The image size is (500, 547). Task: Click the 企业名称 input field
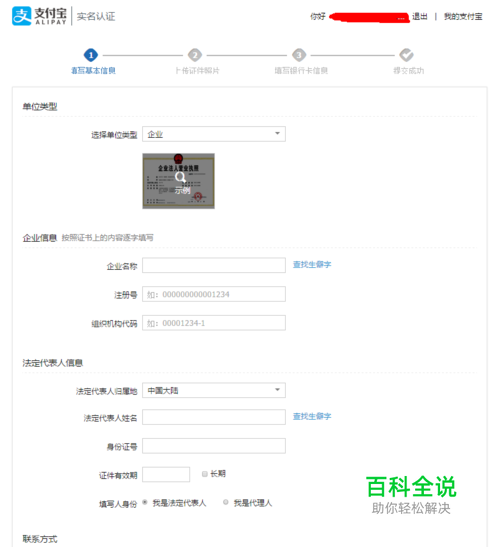click(x=214, y=265)
